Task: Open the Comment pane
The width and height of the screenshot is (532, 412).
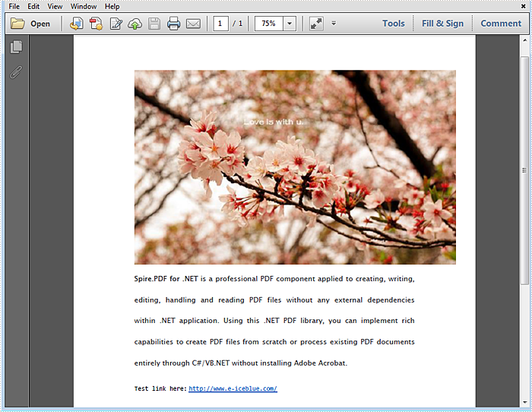Action: point(501,24)
